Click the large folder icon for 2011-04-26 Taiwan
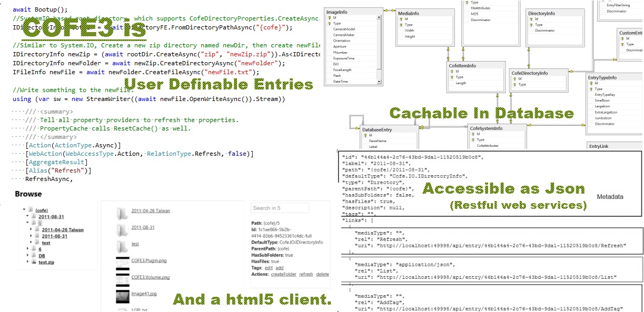Viewport: 644px width, 312px height. click(x=122, y=213)
